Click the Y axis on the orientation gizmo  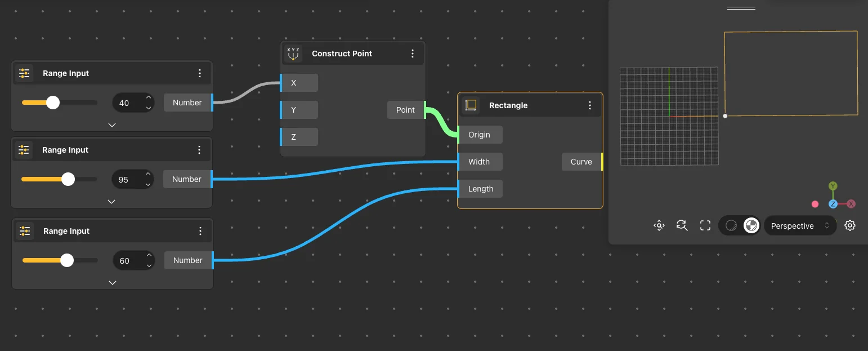click(833, 186)
